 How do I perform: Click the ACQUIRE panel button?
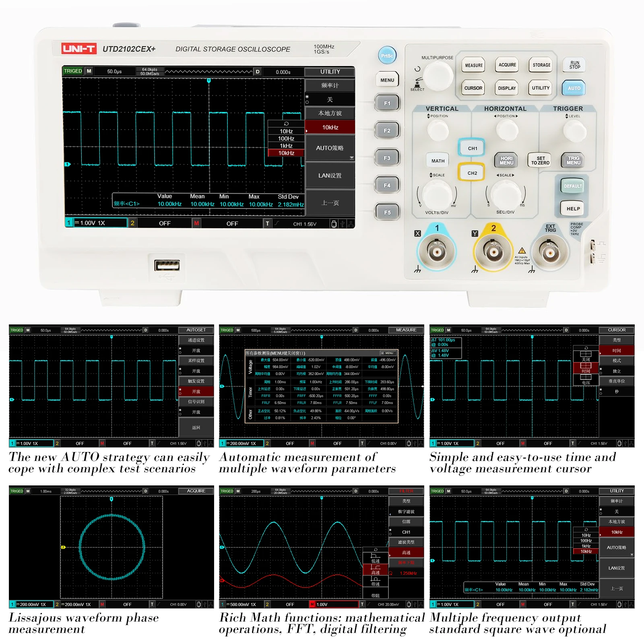click(507, 65)
